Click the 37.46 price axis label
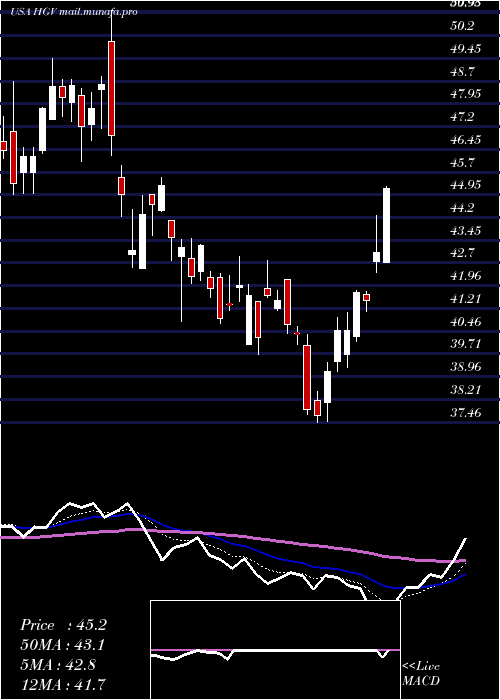Viewport: 500px width, 700px height. click(466, 412)
